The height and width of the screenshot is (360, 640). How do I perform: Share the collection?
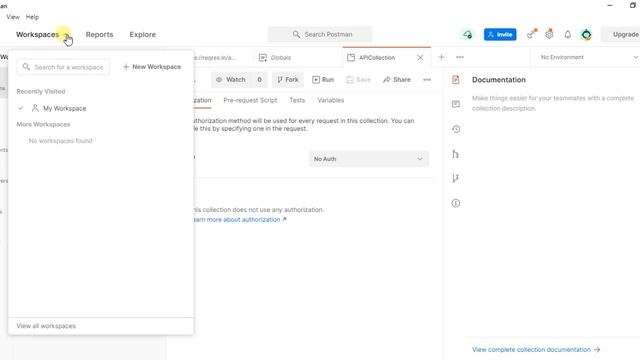point(397,80)
